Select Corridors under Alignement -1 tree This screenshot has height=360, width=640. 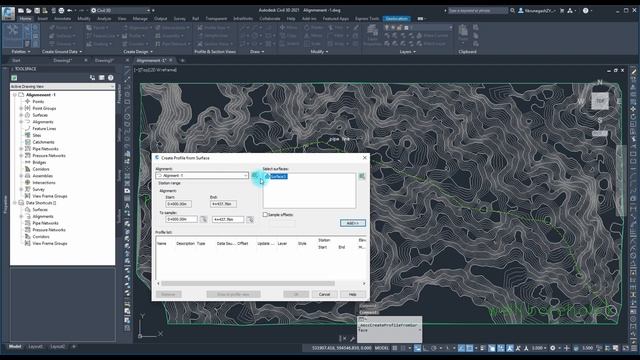[41, 169]
